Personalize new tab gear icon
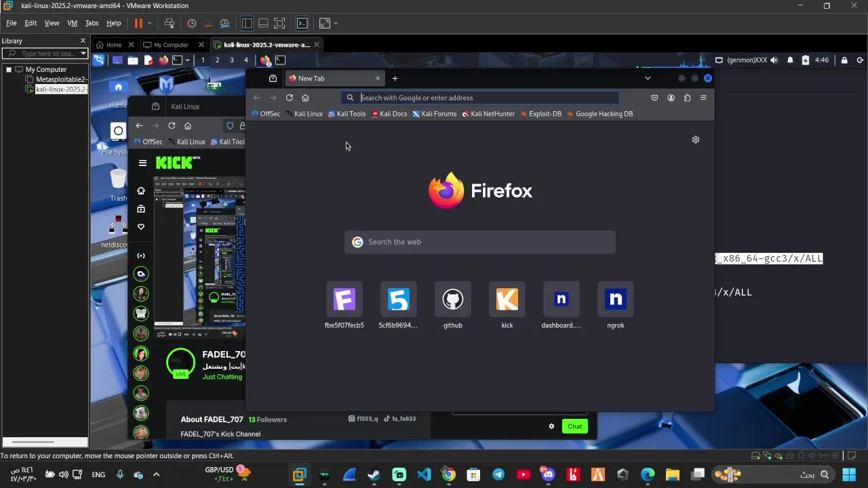Image resolution: width=868 pixels, height=488 pixels. click(x=695, y=140)
